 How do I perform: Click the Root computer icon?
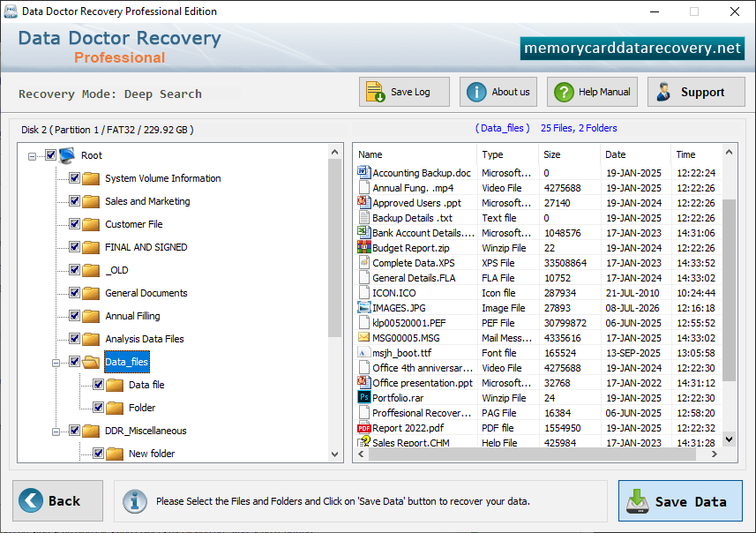coord(66,155)
